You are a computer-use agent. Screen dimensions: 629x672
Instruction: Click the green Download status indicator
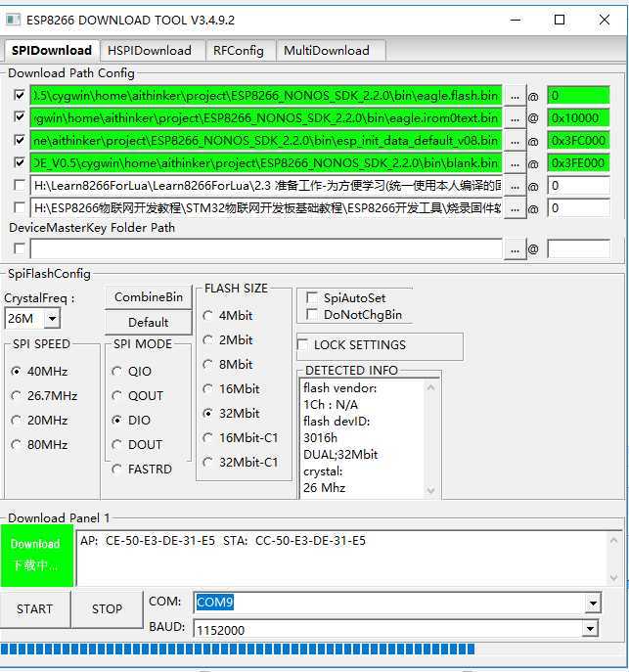coord(37,556)
